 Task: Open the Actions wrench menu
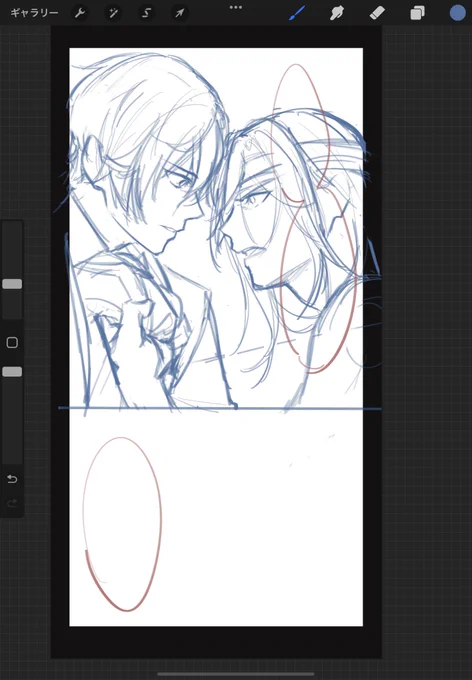80,13
